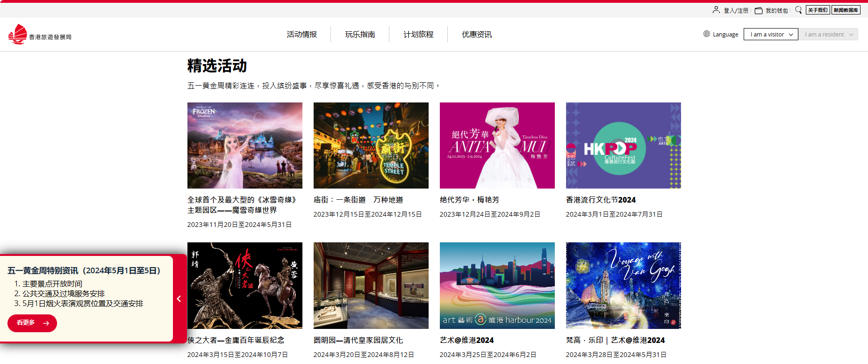Collapse the golden week info panel arrow
Image resolution: width=868 pixels, height=364 pixels.
tap(179, 298)
